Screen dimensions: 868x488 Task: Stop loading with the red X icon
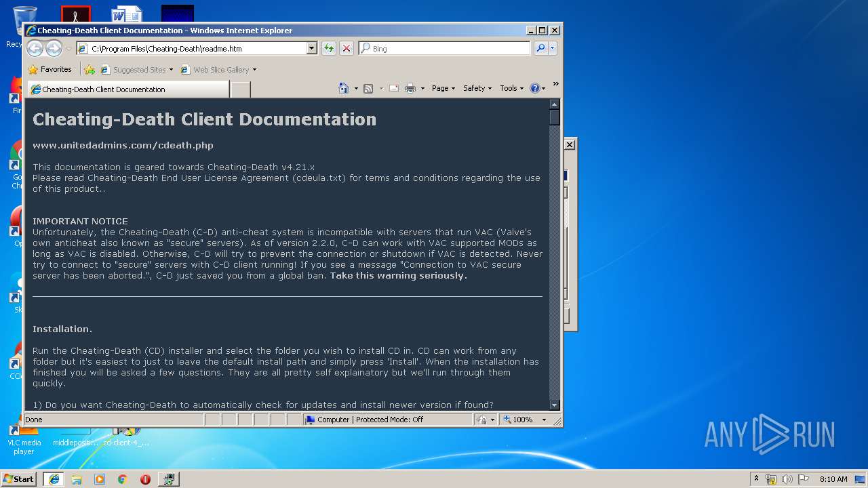[346, 48]
